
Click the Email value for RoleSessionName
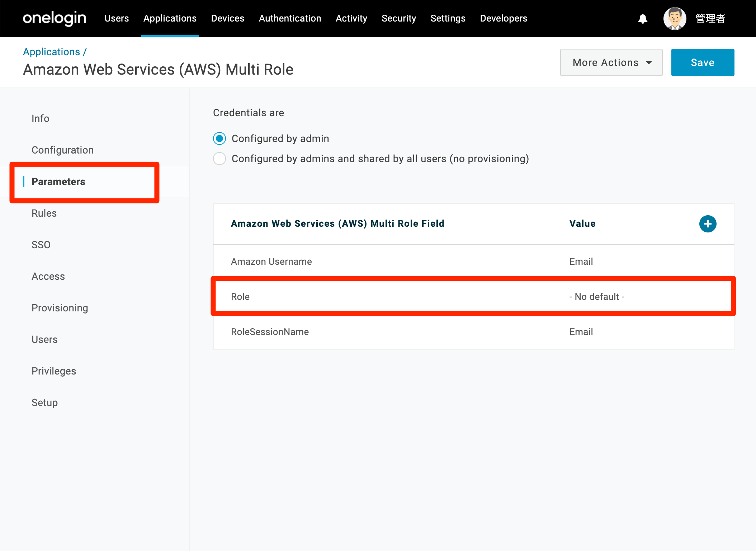[x=581, y=332]
